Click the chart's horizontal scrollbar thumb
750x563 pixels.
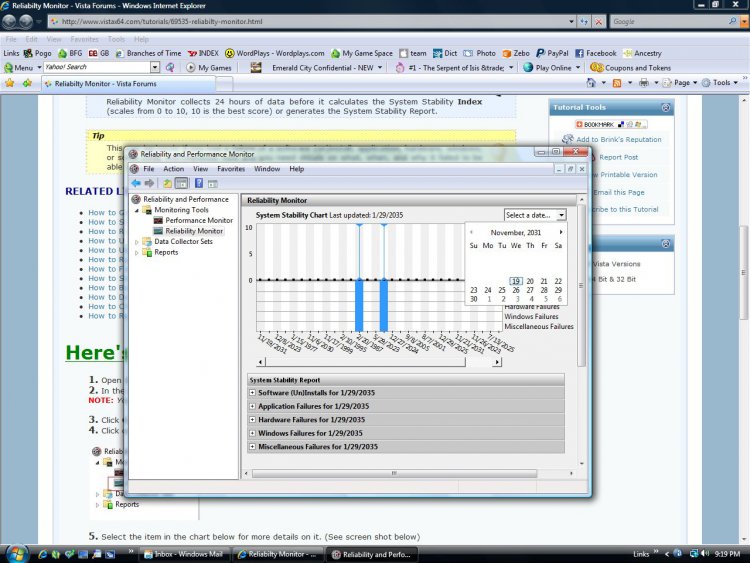365,362
